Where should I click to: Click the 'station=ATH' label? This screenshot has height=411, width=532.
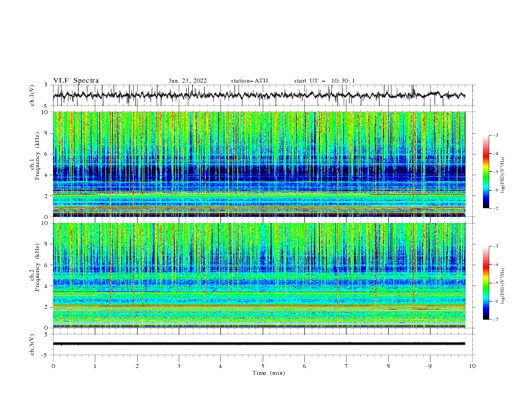pos(249,81)
